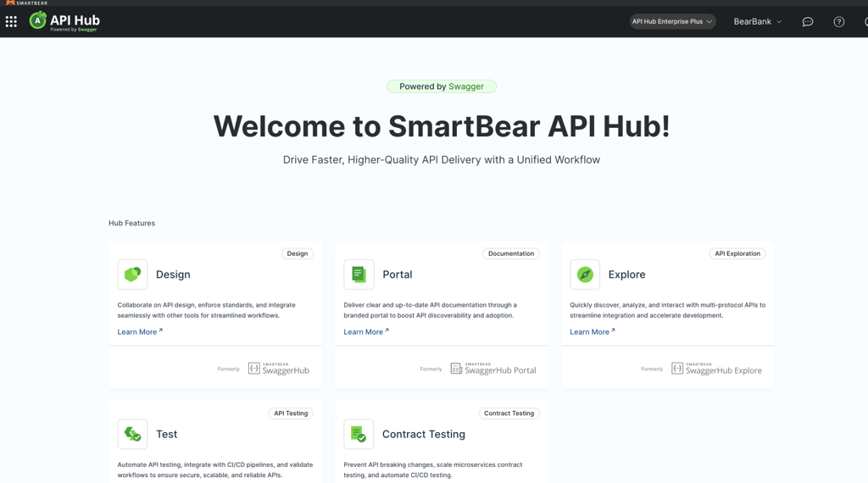Click the Portal document icon
This screenshot has width=868, height=483.
(x=359, y=275)
